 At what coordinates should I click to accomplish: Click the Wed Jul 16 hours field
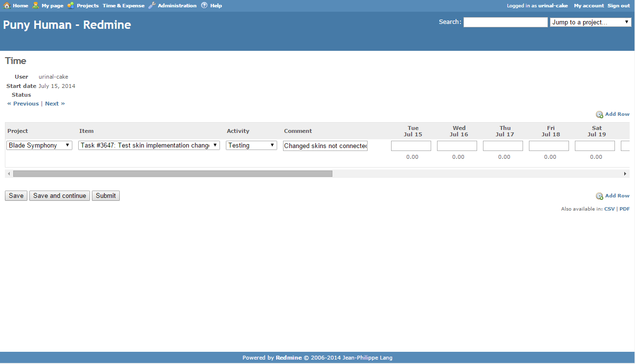coord(457,146)
